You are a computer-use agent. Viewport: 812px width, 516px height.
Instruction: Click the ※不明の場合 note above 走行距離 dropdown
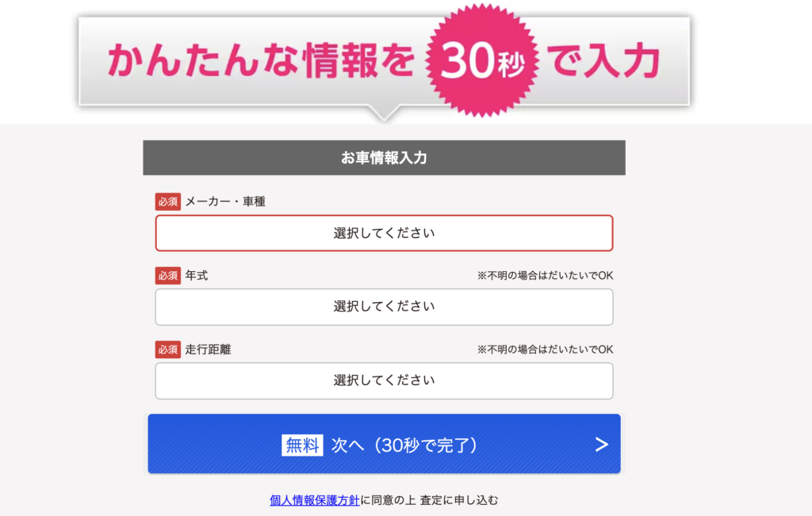pos(545,350)
